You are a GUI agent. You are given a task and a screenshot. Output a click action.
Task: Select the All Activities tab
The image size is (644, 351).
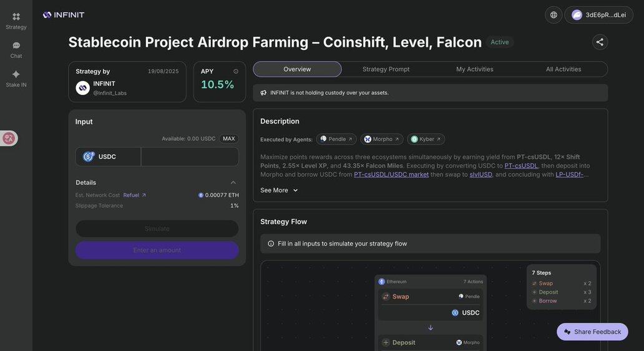(x=563, y=69)
